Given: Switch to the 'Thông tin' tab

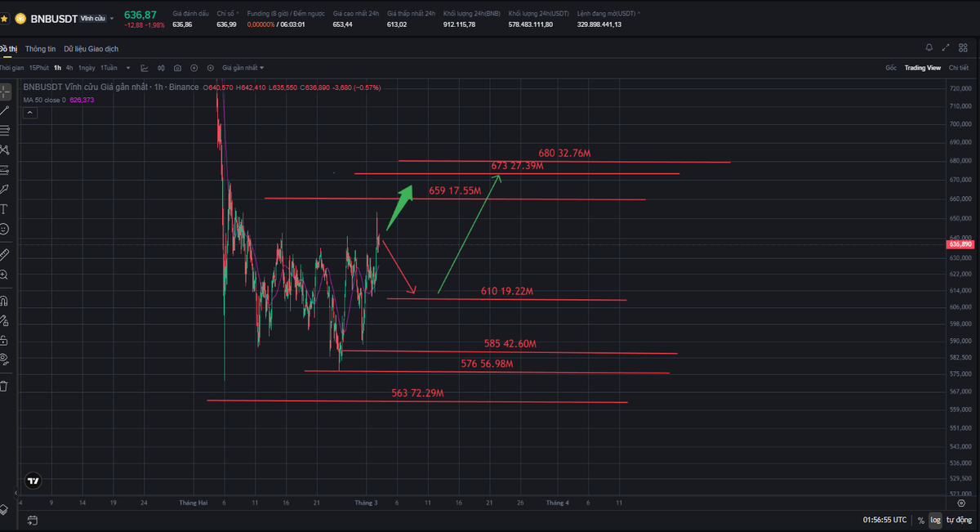Looking at the screenshot, I should pyautogui.click(x=40, y=49).
